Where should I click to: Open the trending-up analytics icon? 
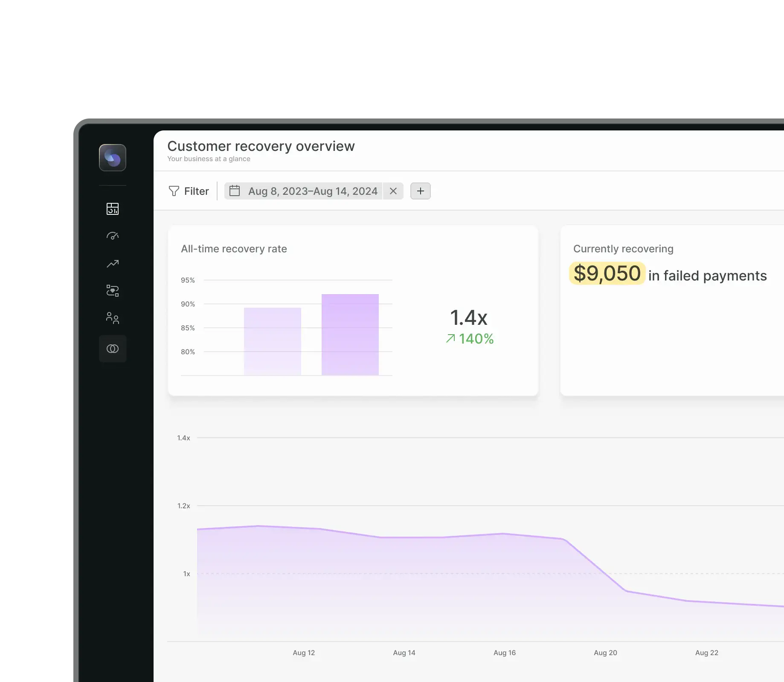112,263
